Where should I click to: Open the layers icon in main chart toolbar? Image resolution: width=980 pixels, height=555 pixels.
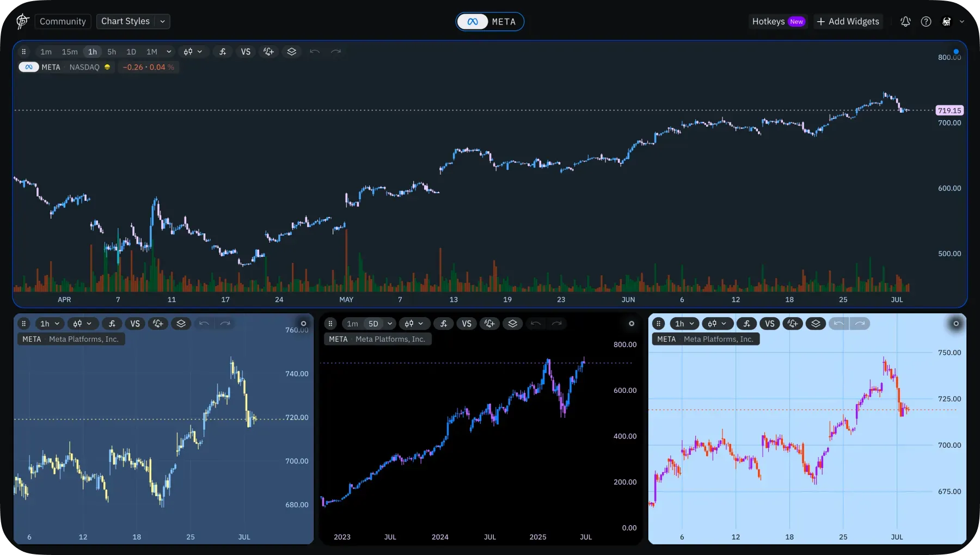pos(292,52)
